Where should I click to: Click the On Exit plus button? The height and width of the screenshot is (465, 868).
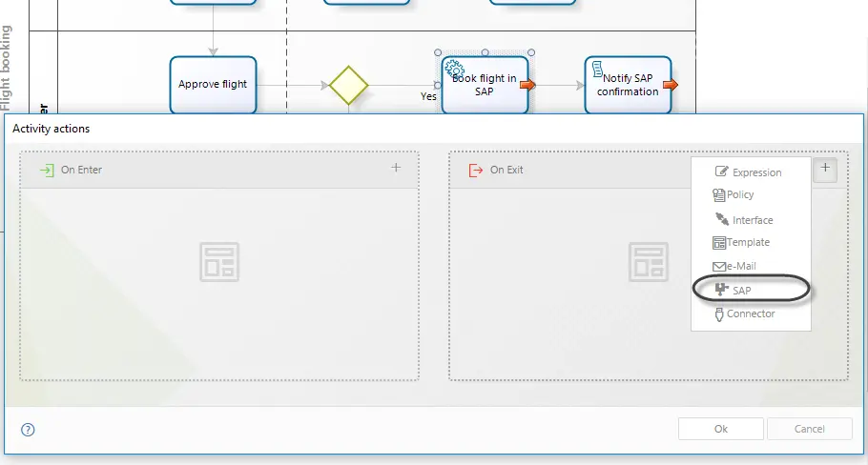coord(825,169)
